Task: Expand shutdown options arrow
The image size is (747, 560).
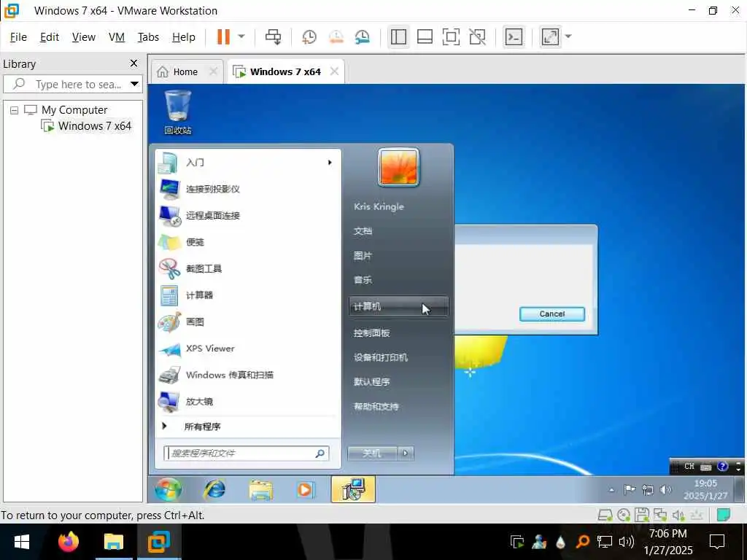Action: [x=406, y=454]
